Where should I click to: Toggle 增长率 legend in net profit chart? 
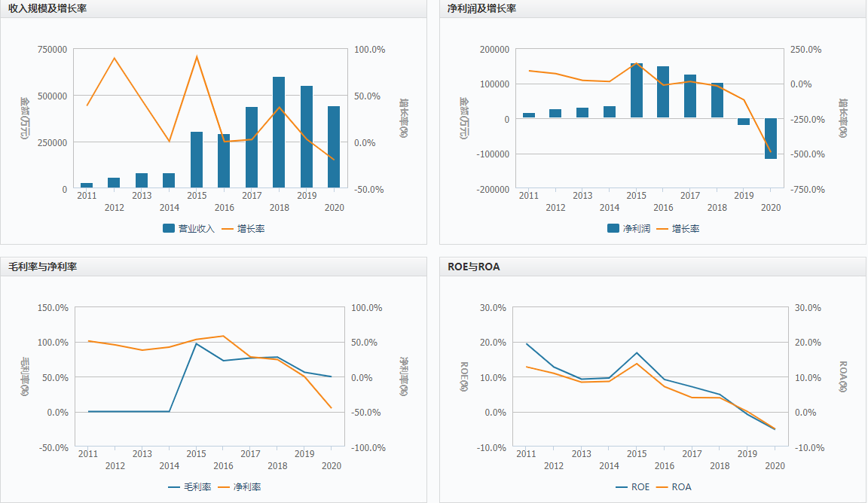[678, 229]
